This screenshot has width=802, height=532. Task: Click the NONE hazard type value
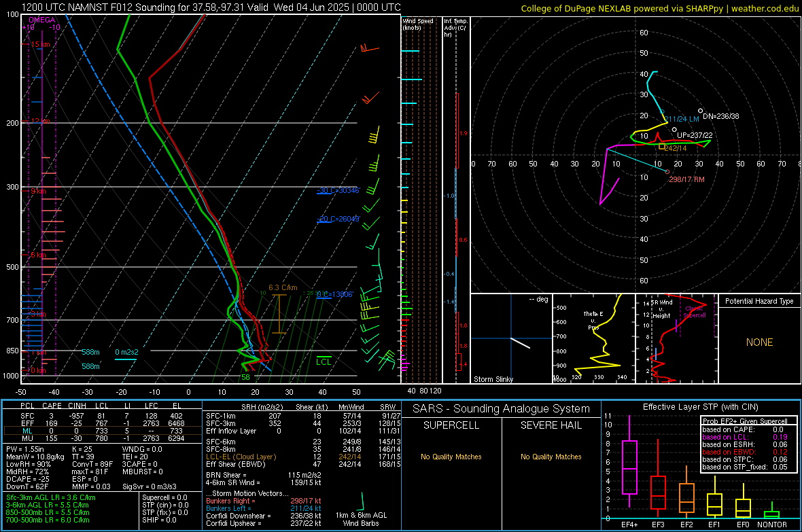760,342
